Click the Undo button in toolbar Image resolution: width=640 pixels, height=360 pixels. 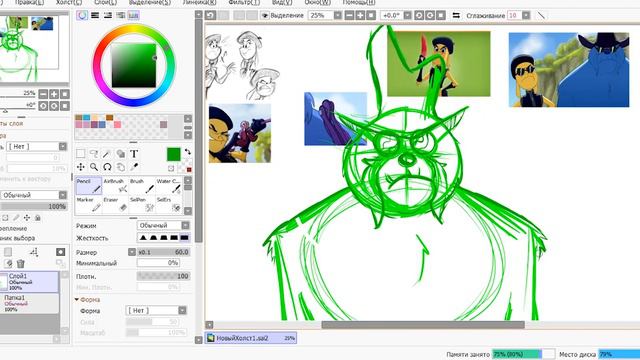click(211, 16)
